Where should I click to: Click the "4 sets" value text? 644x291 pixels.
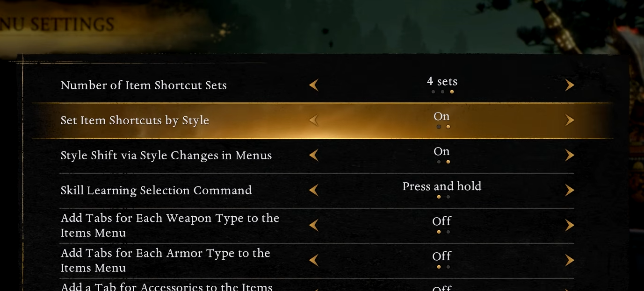pos(442,81)
